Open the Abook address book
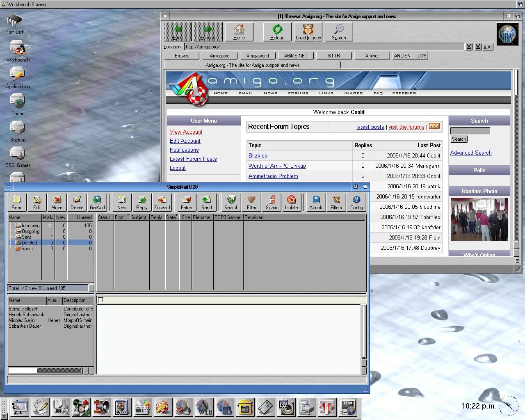The width and height of the screenshot is (525, 420). pos(316,202)
